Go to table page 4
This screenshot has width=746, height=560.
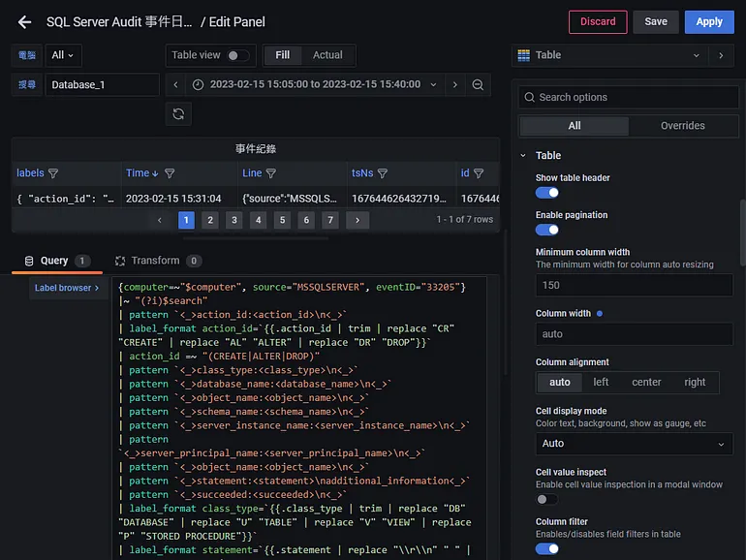tap(259, 220)
